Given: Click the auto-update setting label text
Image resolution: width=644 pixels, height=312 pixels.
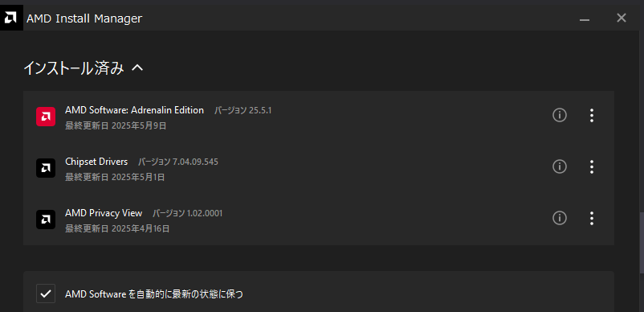Looking at the screenshot, I should pyautogui.click(x=154, y=294).
